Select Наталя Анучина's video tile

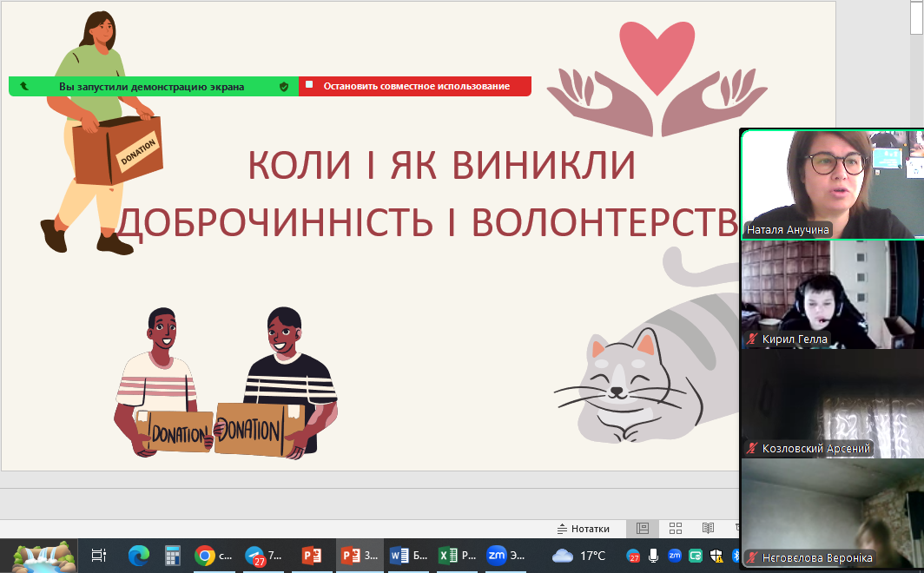[x=832, y=184]
